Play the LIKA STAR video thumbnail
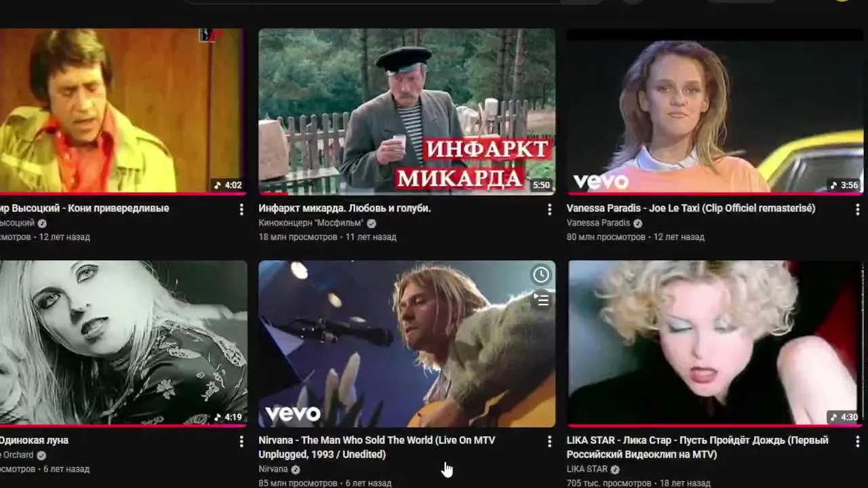Screen dimensions: 868x488 tap(715, 344)
